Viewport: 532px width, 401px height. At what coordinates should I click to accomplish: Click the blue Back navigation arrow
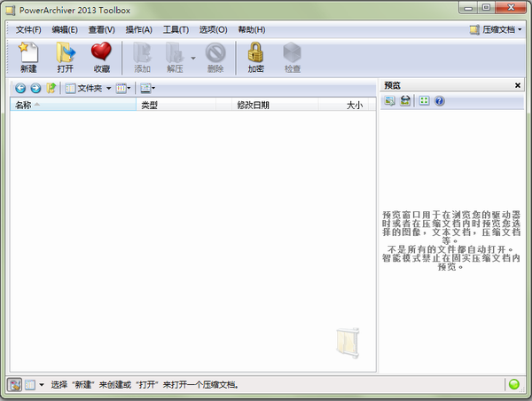point(20,89)
